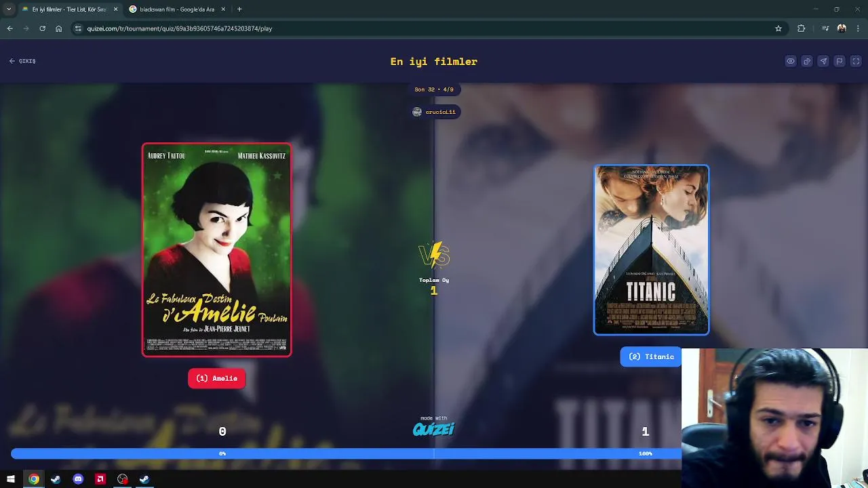This screenshot has width=868, height=488.
Task: Open the Windows Start menu
Action: (11, 479)
